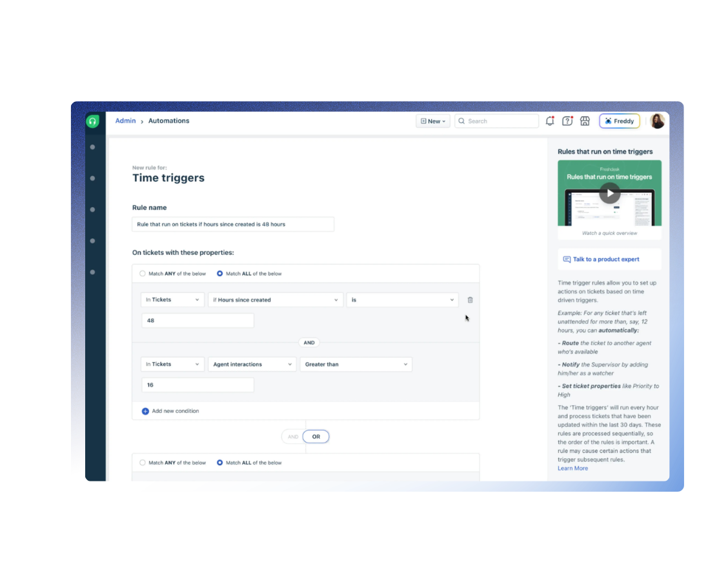Open the Learn More link
Image resolution: width=728 pixels, height=573 pixels.
click(x=572, y=468)
